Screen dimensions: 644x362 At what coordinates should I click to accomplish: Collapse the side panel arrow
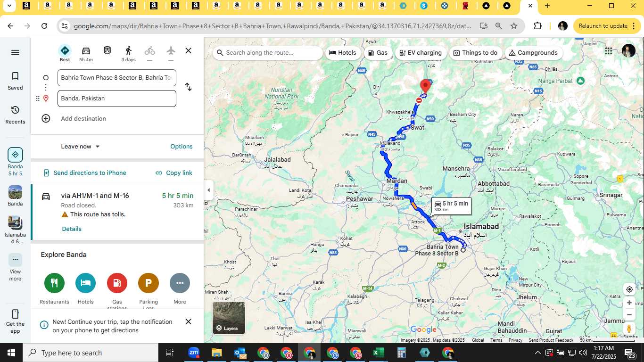click(x=208, y=190)
